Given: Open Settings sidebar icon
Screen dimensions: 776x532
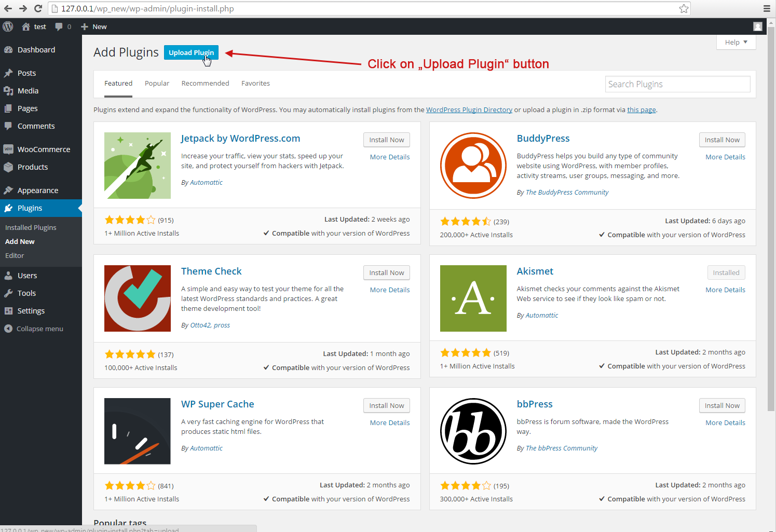Looking at the screenshot, I should pos(8,311).
